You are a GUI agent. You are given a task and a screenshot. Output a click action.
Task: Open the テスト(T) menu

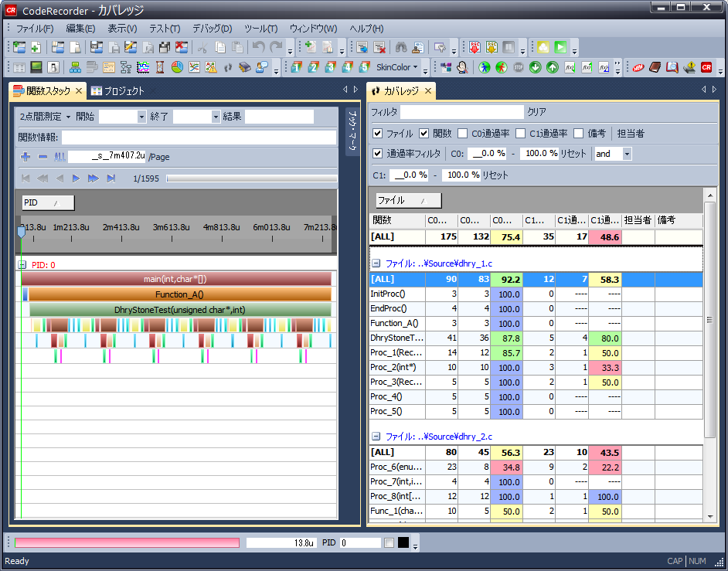(165, 29)
